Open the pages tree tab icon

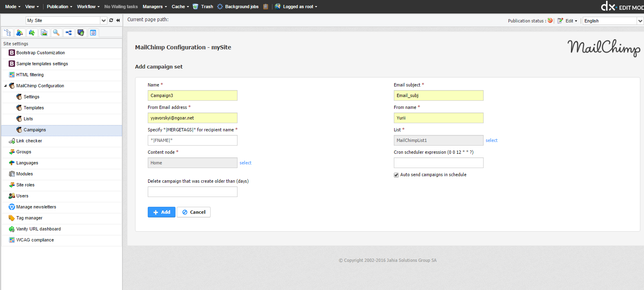tap(7, 33)
